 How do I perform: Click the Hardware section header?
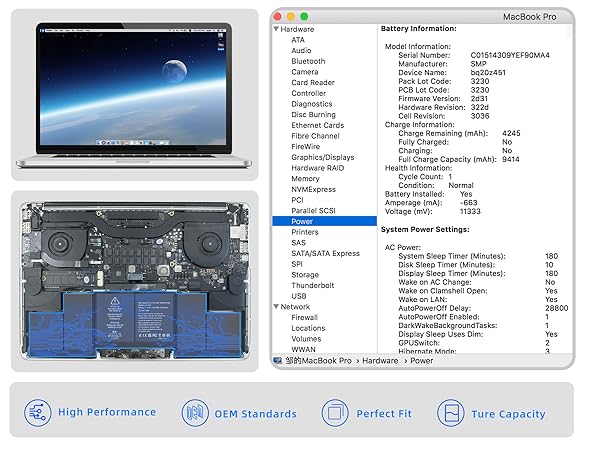coord(297,29)
